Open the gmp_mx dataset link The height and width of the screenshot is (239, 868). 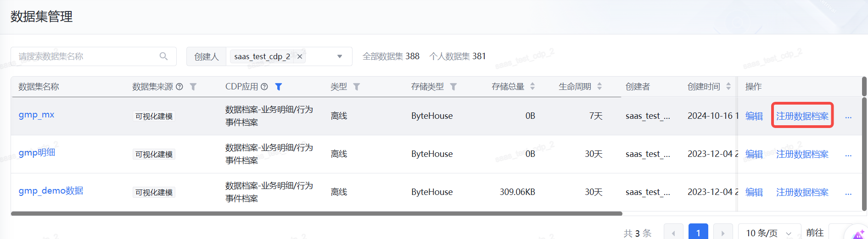36,115
